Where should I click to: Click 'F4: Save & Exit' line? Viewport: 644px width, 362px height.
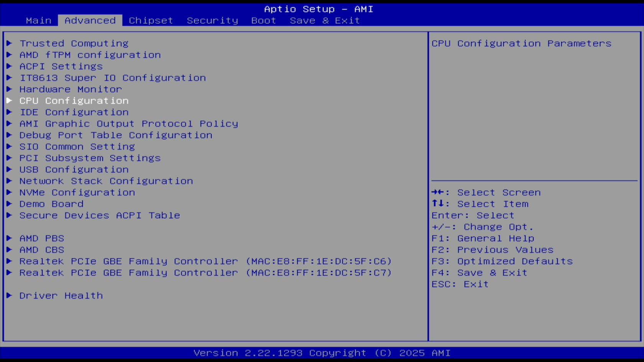point(480,273)
